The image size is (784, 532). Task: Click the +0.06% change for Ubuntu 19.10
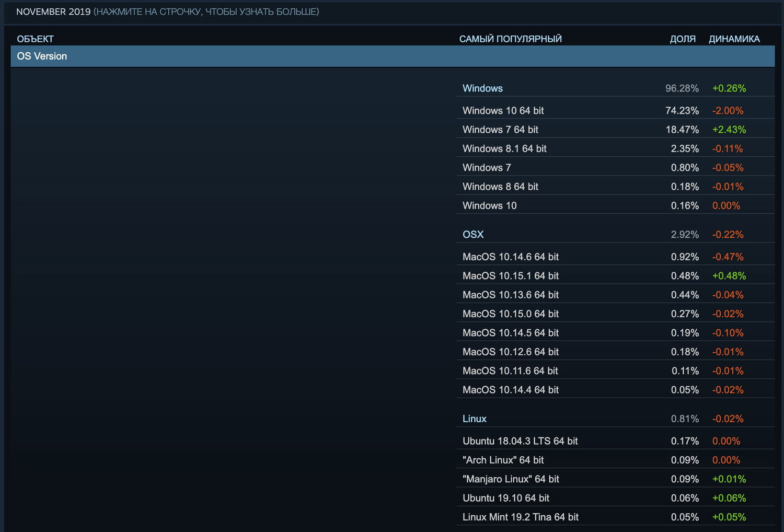[729, 498]
